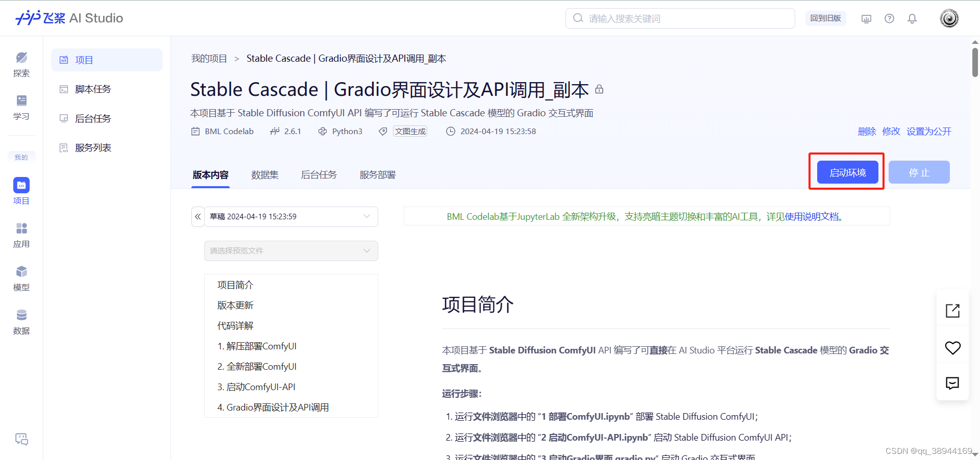The width and height of the screenshot is (980, 460).
Task: Jump to 2. 全新部署ComfyUI in outline
Action: (257, 366)
